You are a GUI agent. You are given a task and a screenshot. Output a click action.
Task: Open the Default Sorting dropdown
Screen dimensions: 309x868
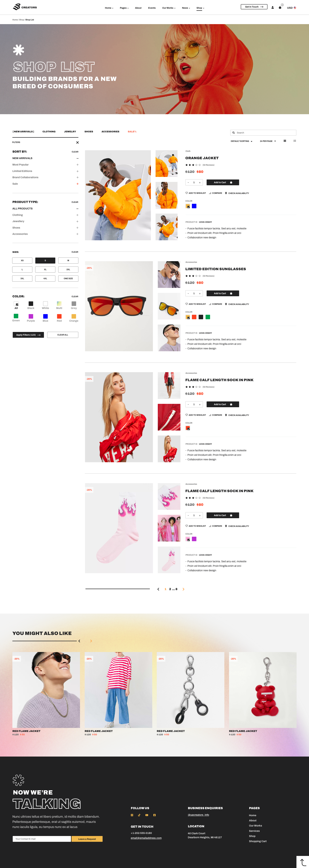tap(242, 141)
